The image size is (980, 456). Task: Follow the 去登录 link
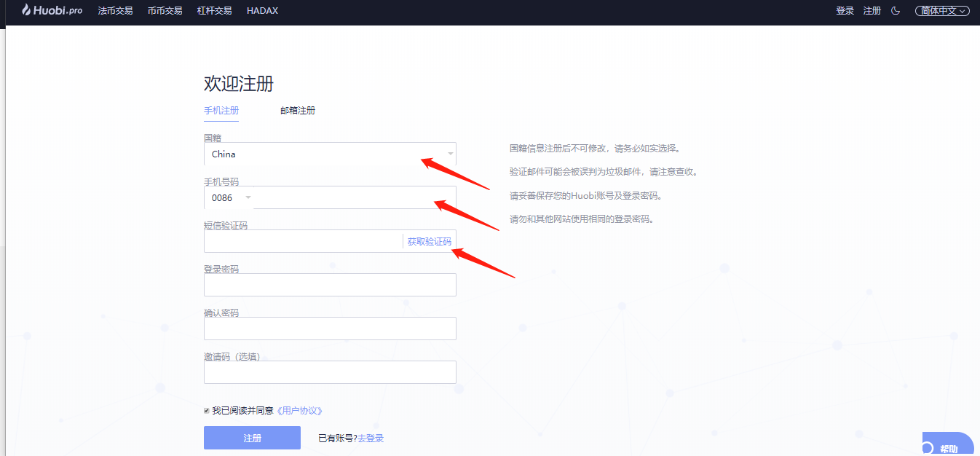coord(371,439)
